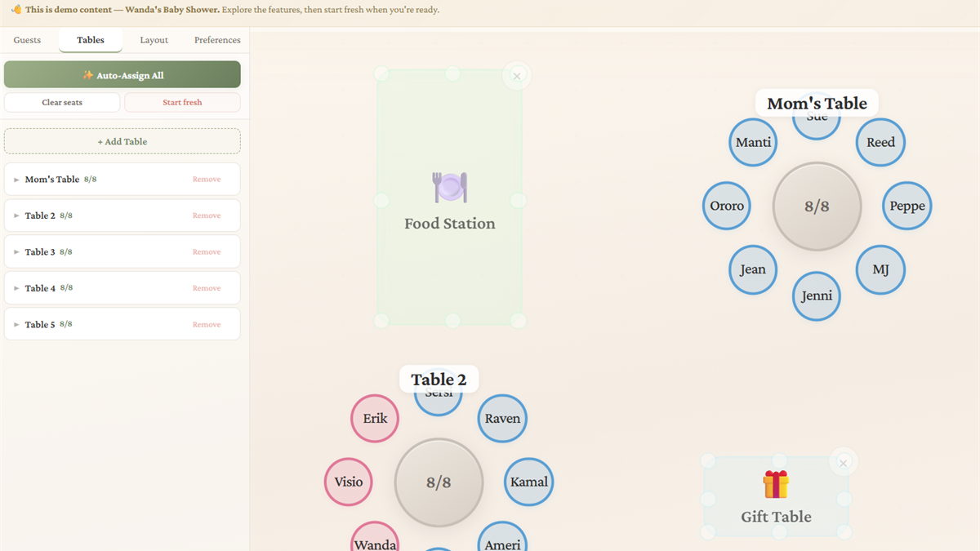
Task: Click Food Station bottom-middle resize handle
Action: (x=452, y=320)
